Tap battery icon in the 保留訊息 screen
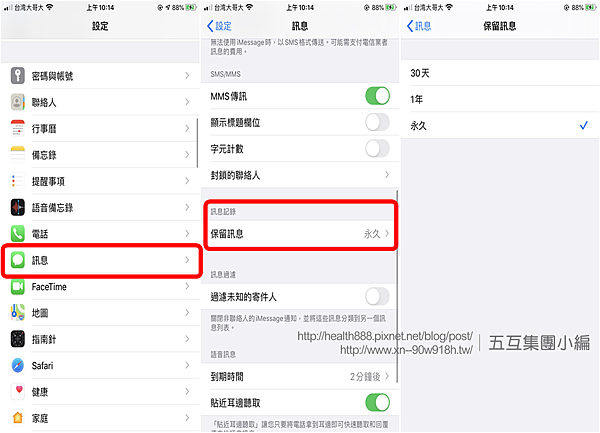The width and height of the screenshot is (600, 433). click(x=591, y=7)
